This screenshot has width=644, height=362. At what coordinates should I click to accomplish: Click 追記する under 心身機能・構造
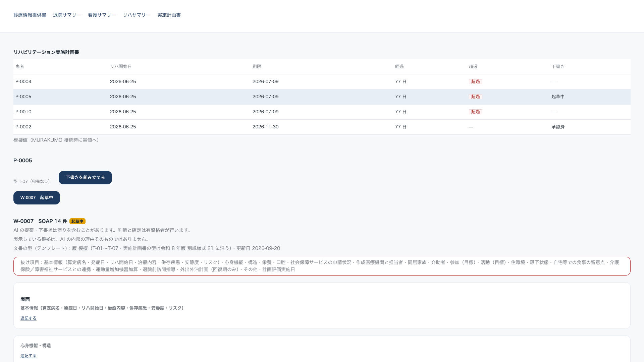pyautogui.click(x=29, y=356)
